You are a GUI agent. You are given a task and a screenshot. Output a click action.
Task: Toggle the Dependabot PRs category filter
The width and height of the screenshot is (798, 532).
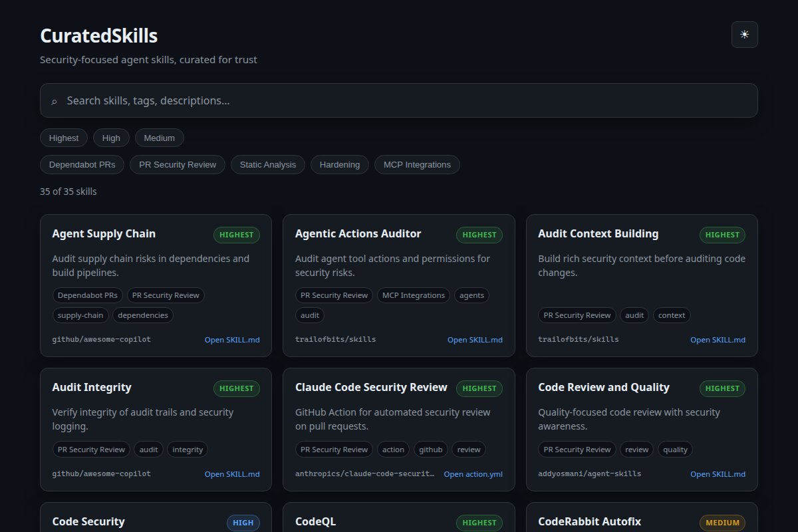coord(82,165)
